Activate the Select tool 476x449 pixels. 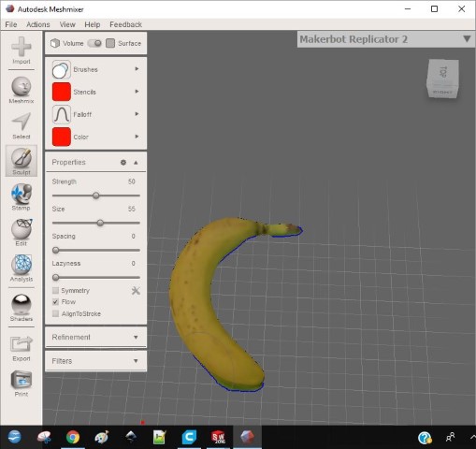(22, 125)
